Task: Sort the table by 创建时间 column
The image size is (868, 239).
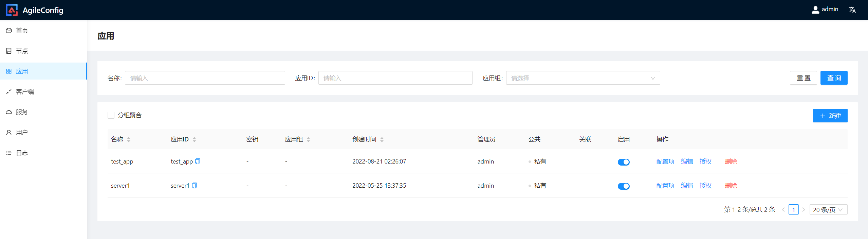Action: coord(382,139)
